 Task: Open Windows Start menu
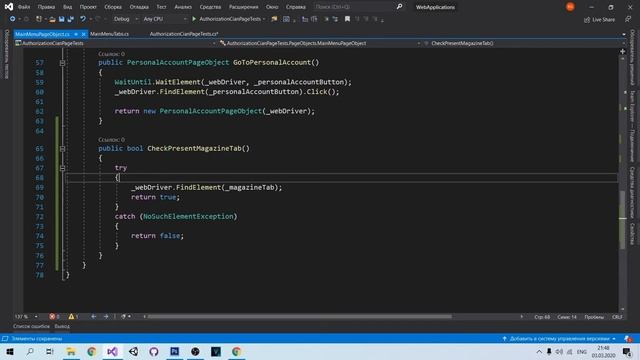pos(10,351)
